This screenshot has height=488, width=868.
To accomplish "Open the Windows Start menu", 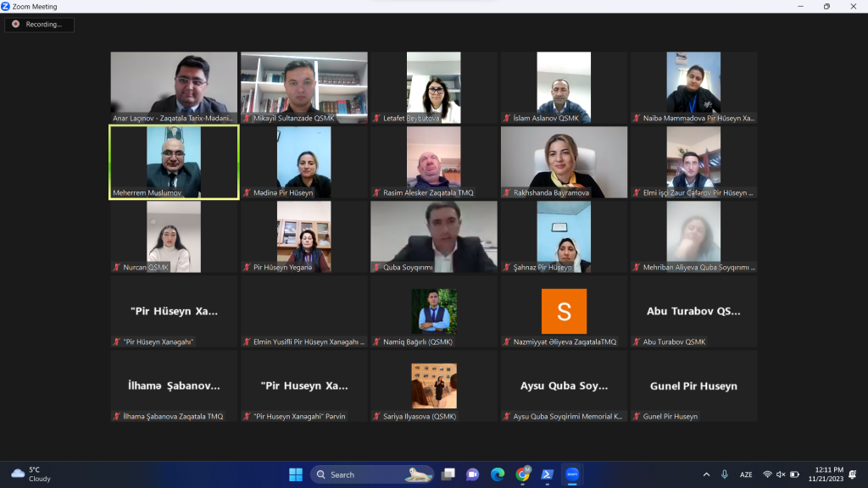I will (x=296, y=474).
